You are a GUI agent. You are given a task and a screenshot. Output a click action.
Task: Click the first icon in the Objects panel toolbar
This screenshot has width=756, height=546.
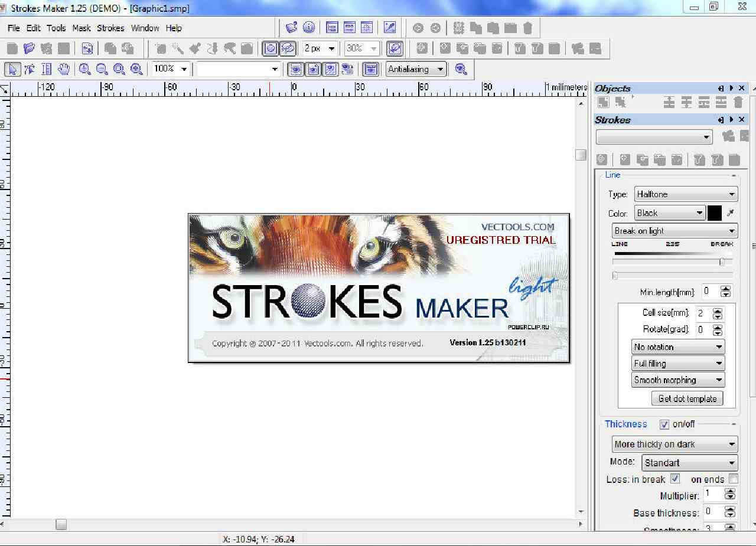click(603, 102)
